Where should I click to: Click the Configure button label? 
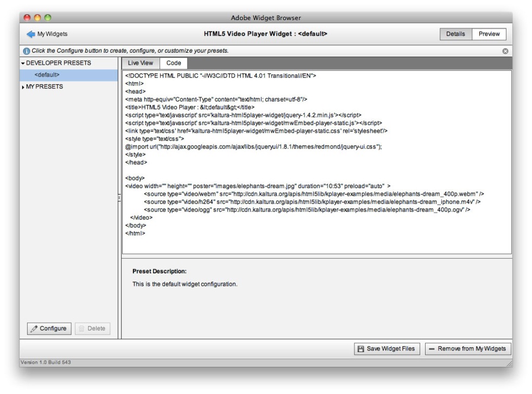53,328
